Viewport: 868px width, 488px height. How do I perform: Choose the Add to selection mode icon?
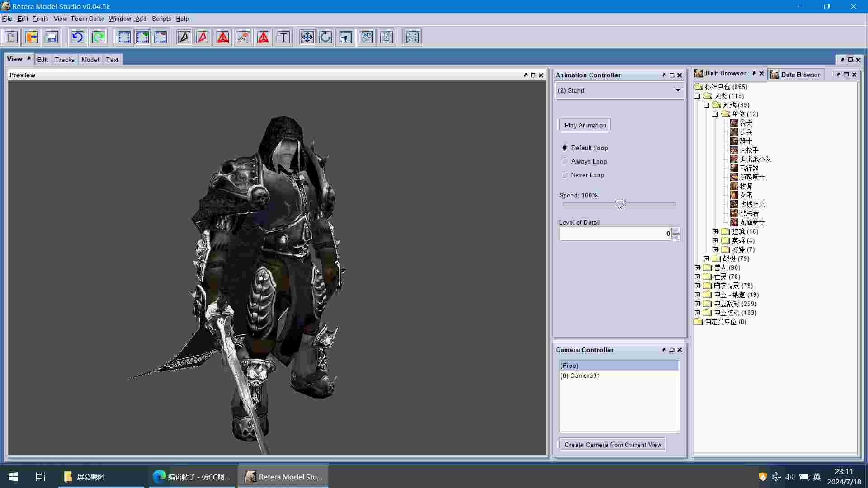(x=142, y=37)
